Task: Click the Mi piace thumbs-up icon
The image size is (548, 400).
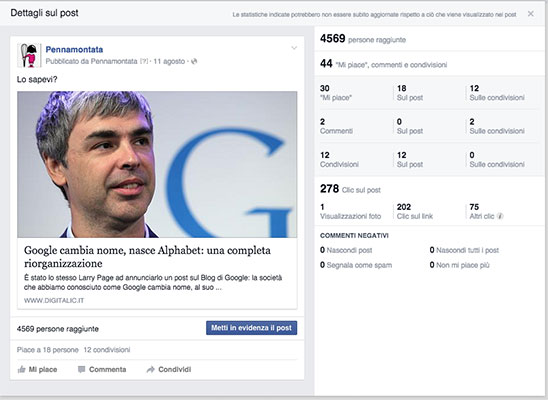Action: tap(21, 369)
